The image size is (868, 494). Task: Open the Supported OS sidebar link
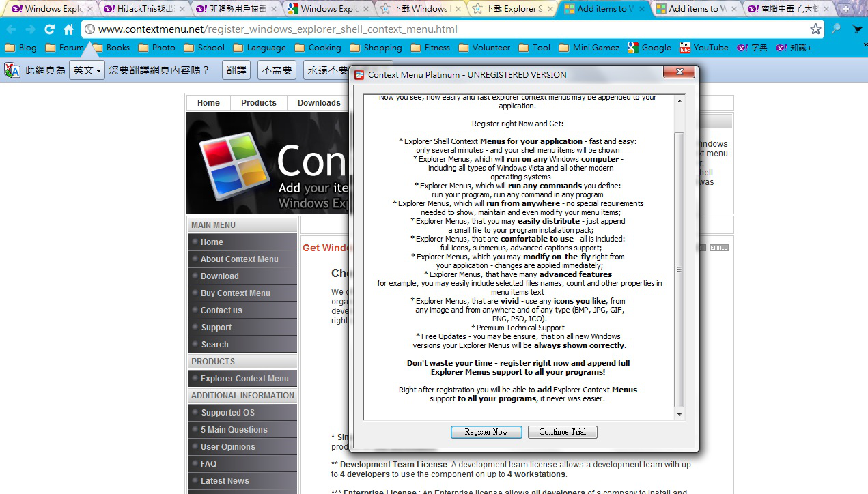coord(242,413)
